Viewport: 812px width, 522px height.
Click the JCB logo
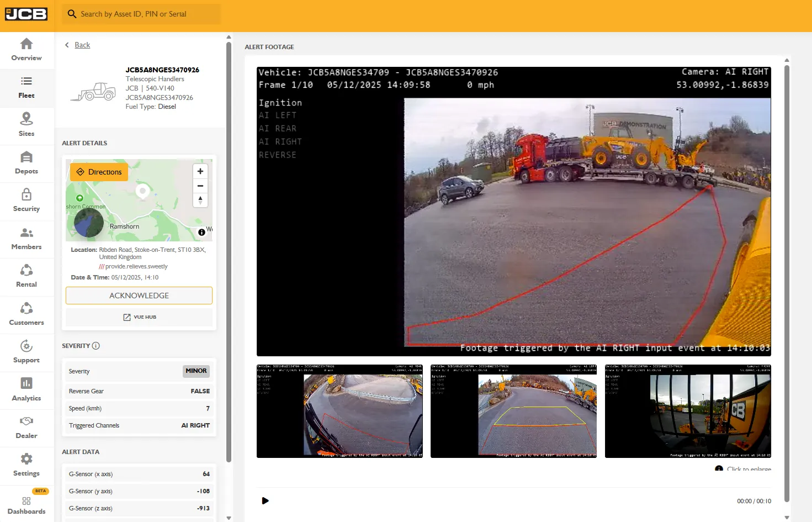[26, 14]
